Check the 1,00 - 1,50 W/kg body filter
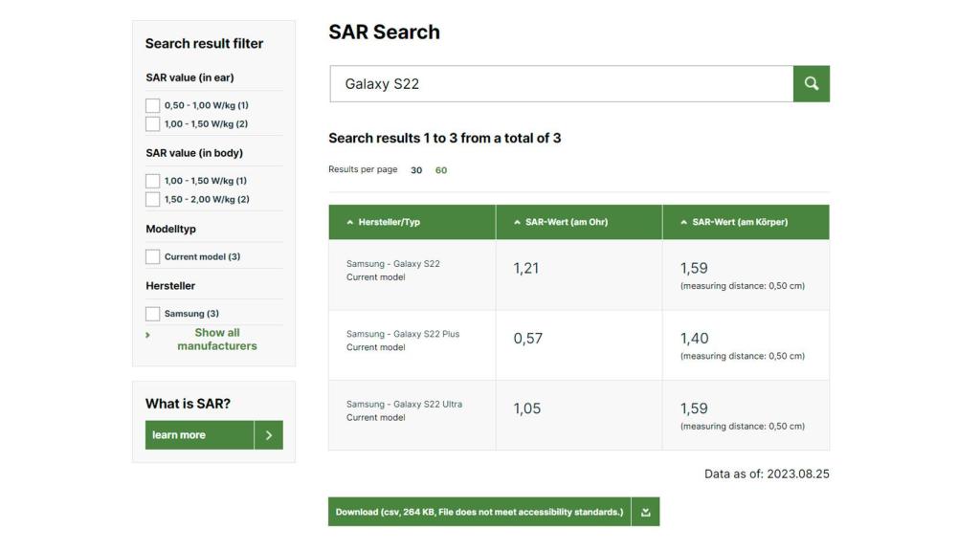The image size is (980, 551). (x=152, y=181)
